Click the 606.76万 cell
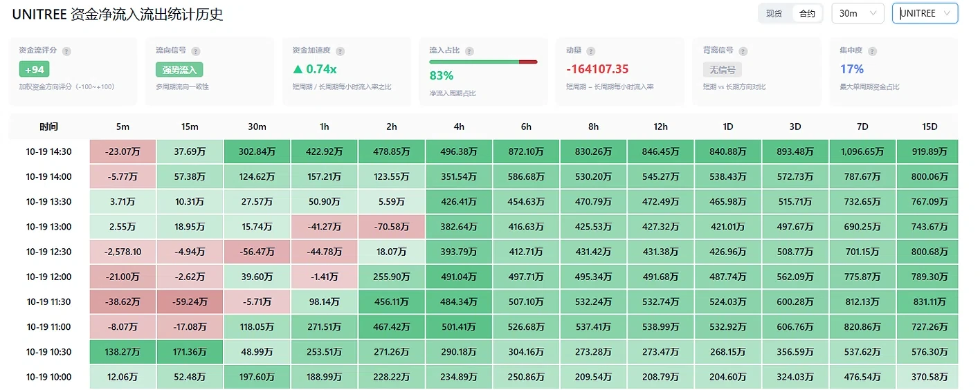Viewport: 980px width, 390px height. tap(795, 326)
